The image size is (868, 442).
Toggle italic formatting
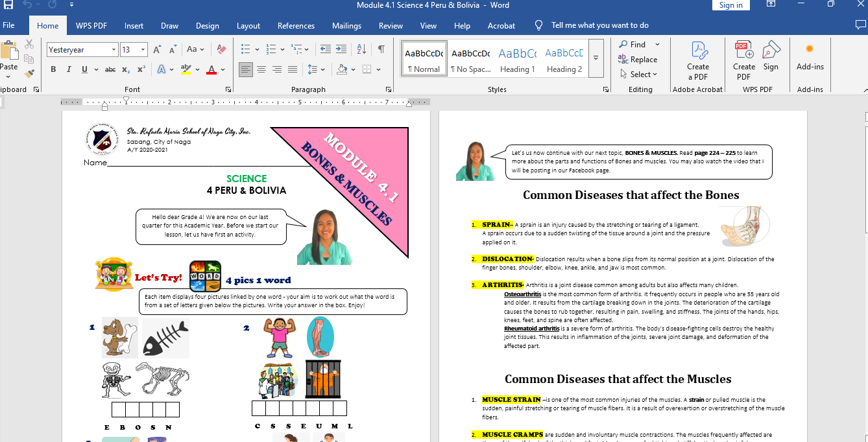click(x=68, y=69)
